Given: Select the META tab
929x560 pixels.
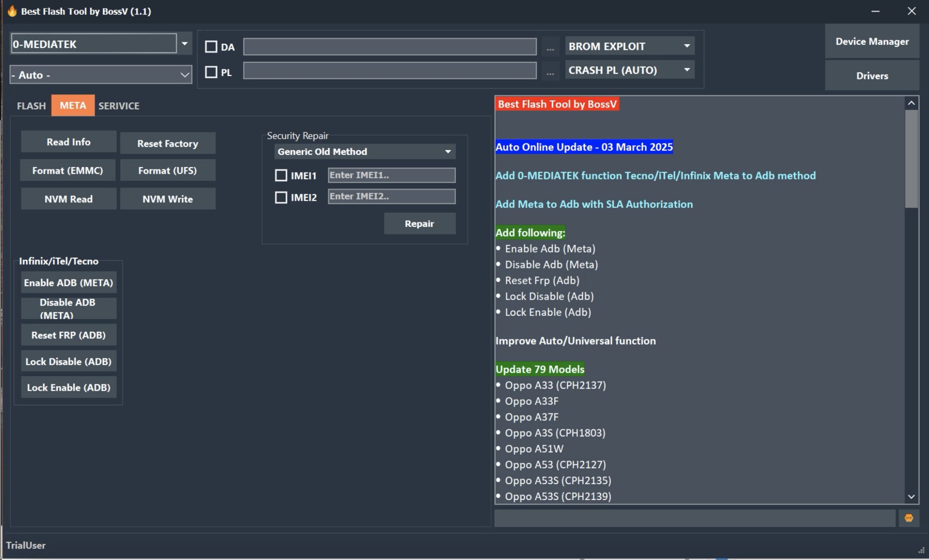Looking at the screenshot, I should (73, 106).
